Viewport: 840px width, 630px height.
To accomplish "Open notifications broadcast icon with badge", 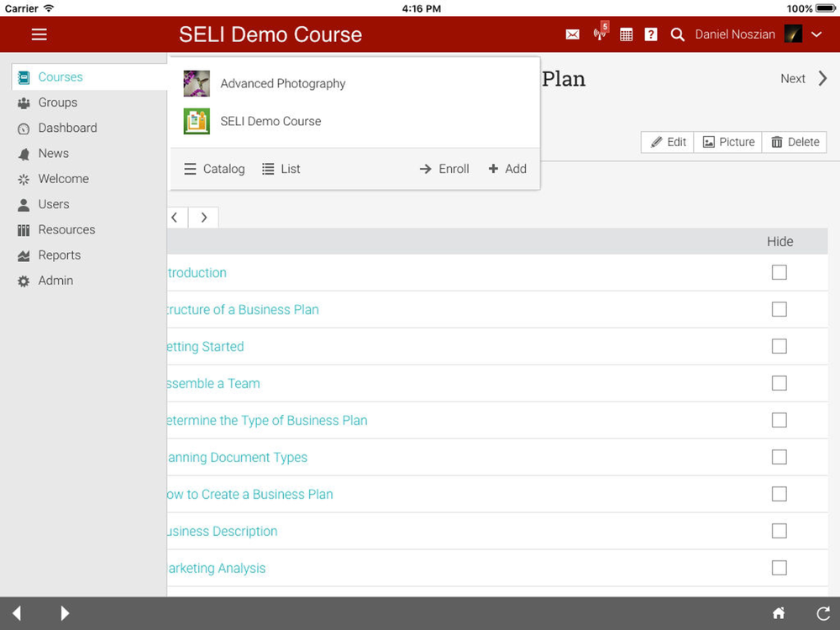I will coord(601,32).
